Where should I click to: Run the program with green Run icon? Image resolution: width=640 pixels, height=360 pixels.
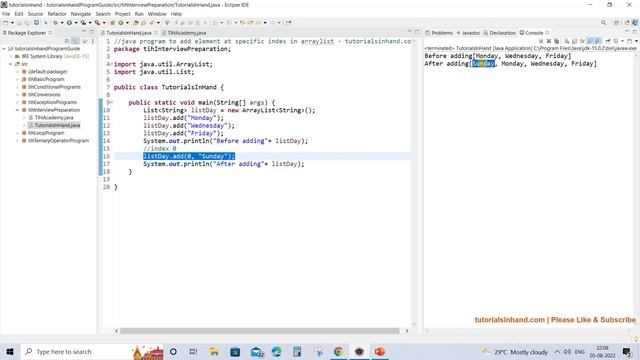(x=69, y=23)
